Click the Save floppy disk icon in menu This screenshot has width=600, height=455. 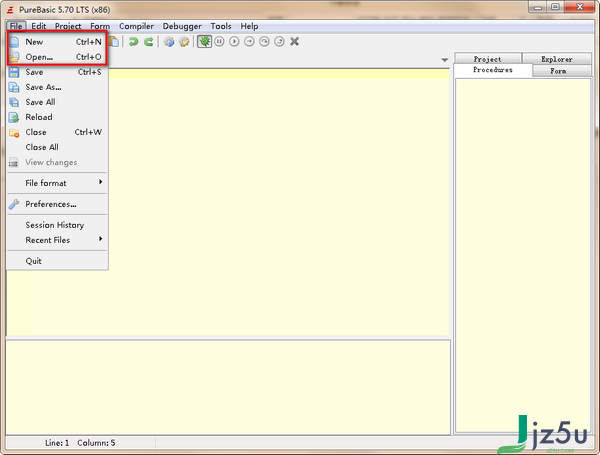(x=14, y=72)
